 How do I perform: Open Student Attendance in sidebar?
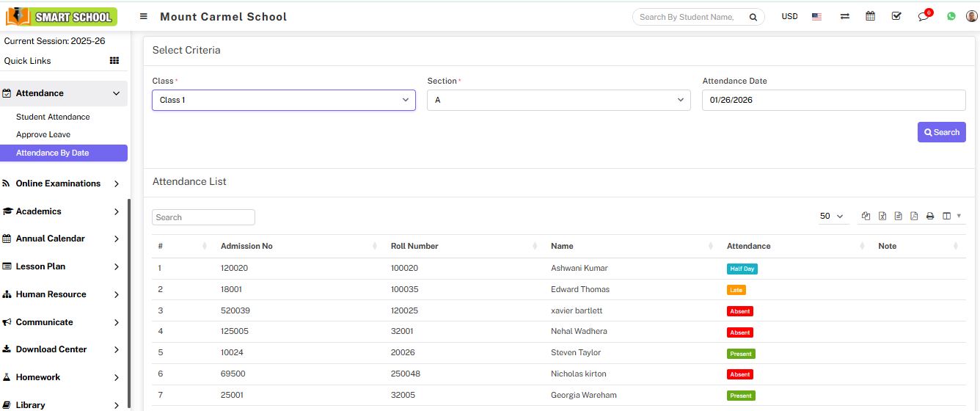point(53,117)
